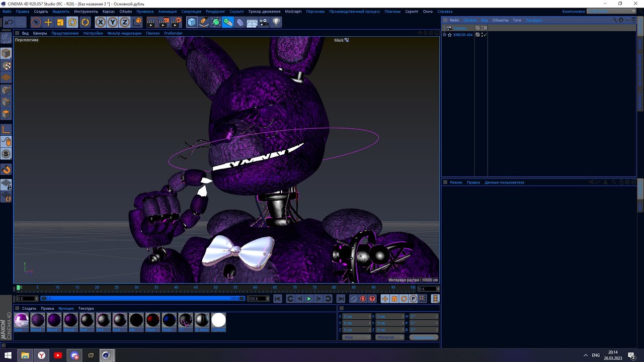Select the Rotate tool
Screen dimensions: 644x362
(72, 22)
